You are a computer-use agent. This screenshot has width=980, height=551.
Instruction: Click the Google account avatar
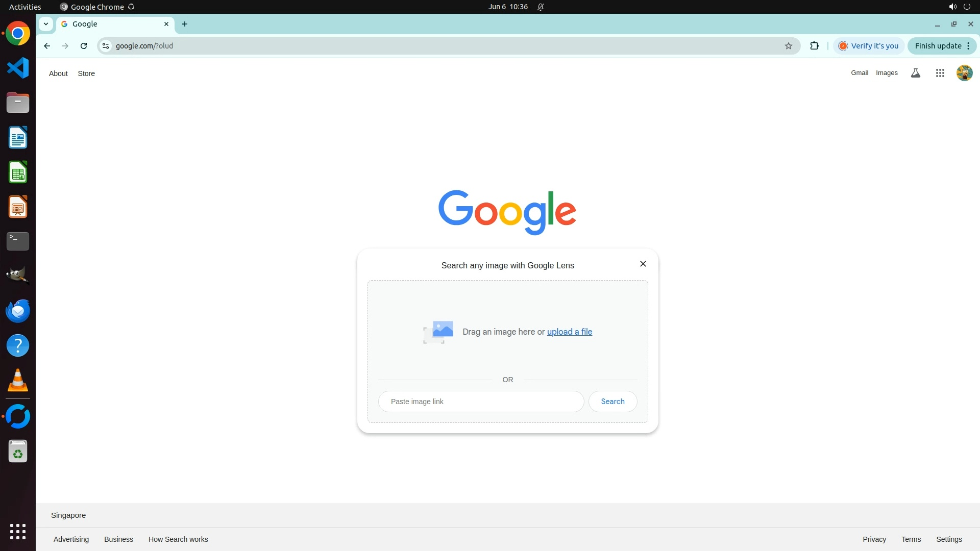point(964,73)
